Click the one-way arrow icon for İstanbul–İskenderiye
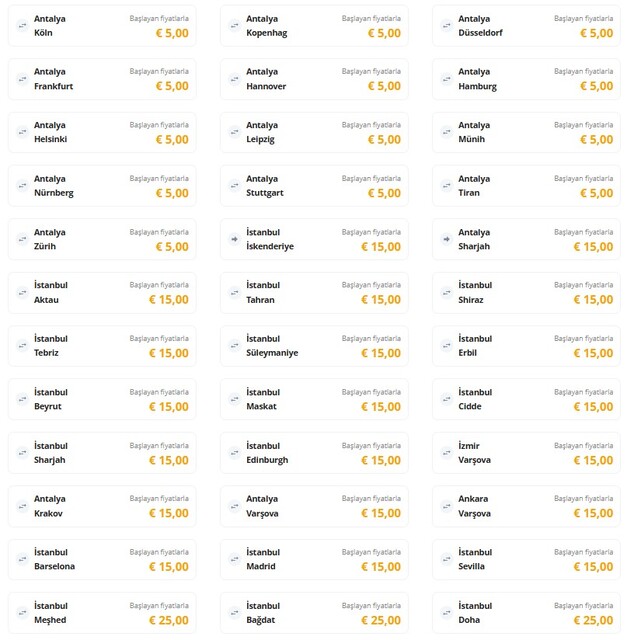 coord(234,239)
